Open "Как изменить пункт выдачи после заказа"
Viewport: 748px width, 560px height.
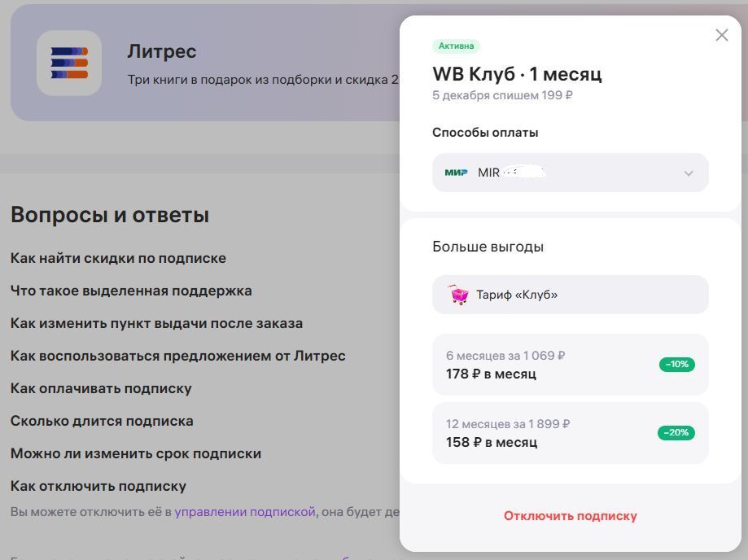156,323
